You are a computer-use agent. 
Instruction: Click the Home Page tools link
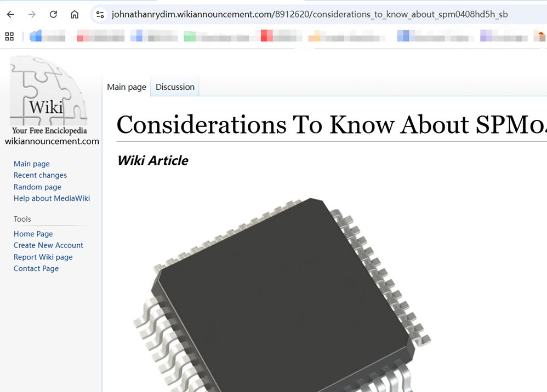[x=33, y=234]
